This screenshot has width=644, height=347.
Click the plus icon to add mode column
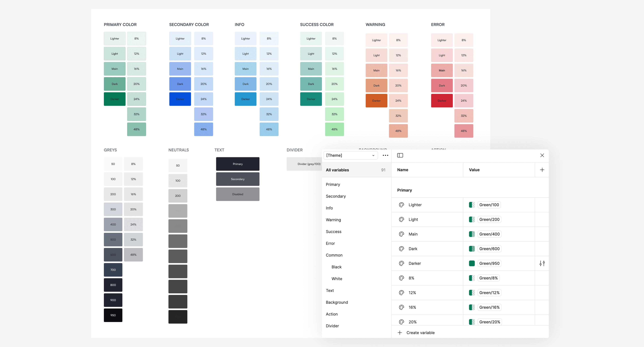542,170
